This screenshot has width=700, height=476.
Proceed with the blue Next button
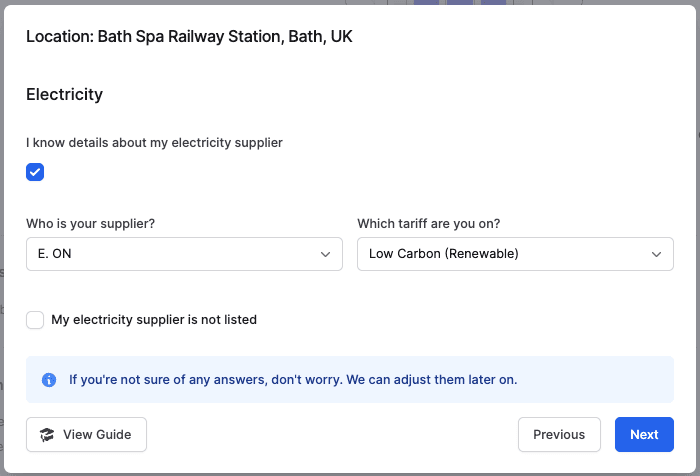coord(644,435)
